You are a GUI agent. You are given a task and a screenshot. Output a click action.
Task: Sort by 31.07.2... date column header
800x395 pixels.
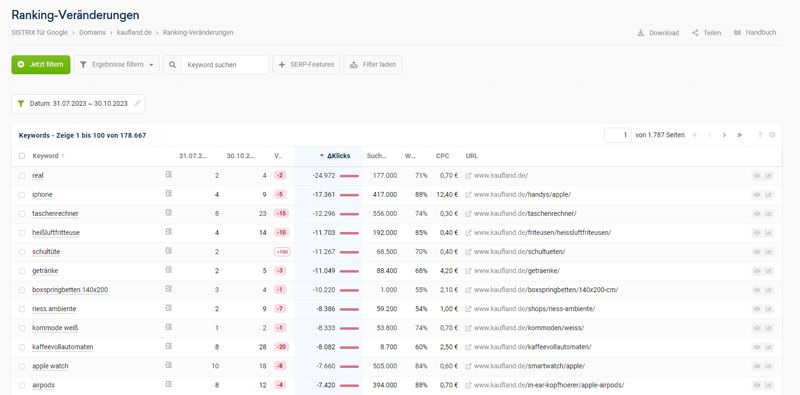point(193,156)
